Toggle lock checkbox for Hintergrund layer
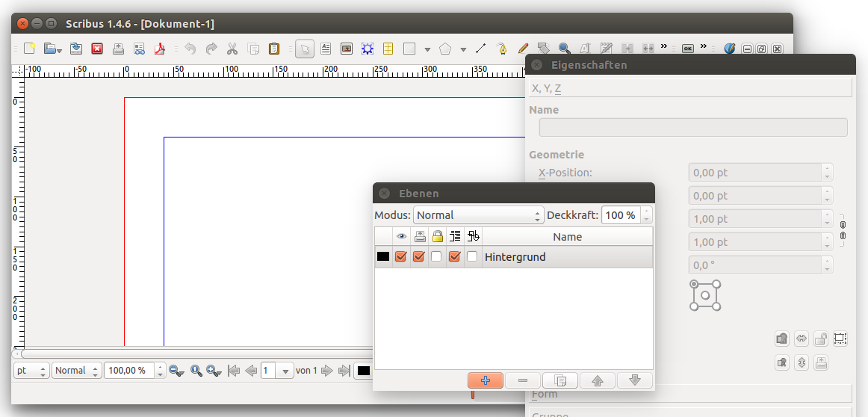Viewport: 868px width, 417px height. tap(437, 257)
